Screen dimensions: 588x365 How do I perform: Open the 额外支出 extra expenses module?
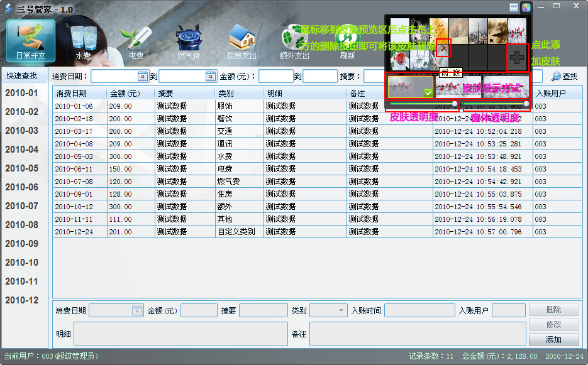pyautogui.click(x=294, y=42)
